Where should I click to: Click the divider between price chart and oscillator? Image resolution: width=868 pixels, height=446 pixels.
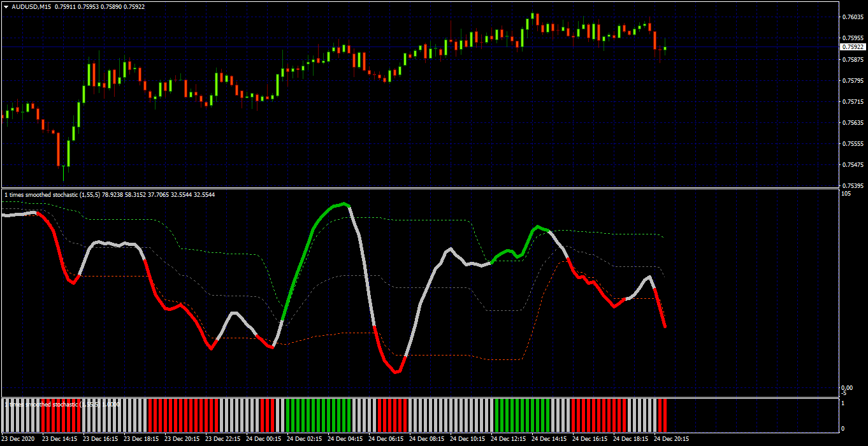click(x=421, y=189)
